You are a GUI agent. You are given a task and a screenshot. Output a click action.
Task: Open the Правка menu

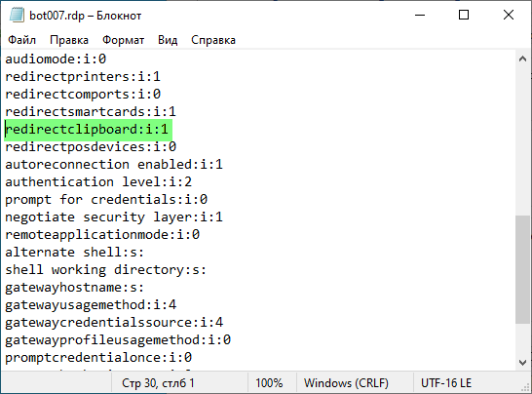(69, 40)
